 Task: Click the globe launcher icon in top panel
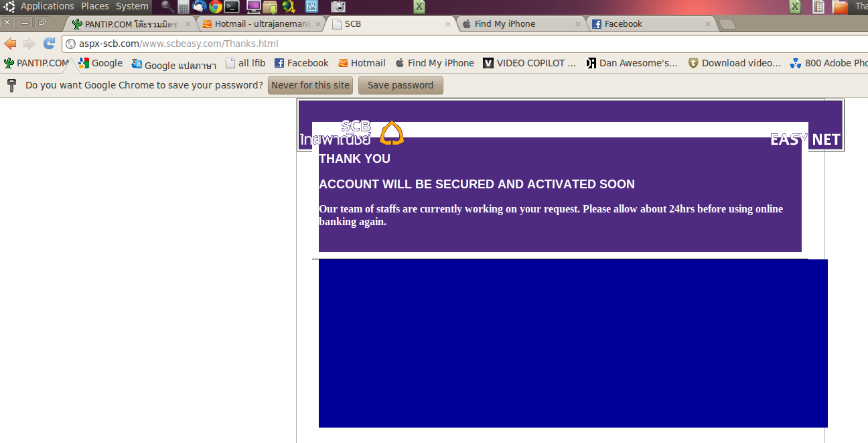289,7
